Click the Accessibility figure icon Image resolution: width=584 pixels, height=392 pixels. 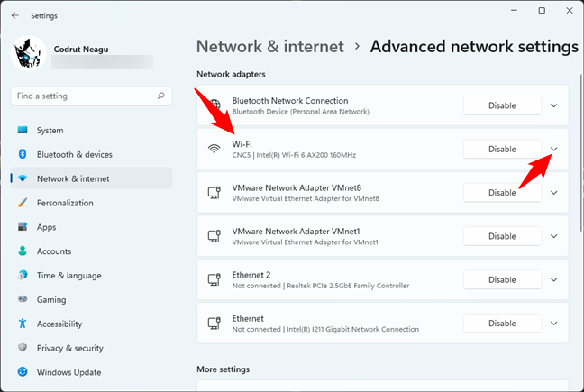[x=23, y=324]
